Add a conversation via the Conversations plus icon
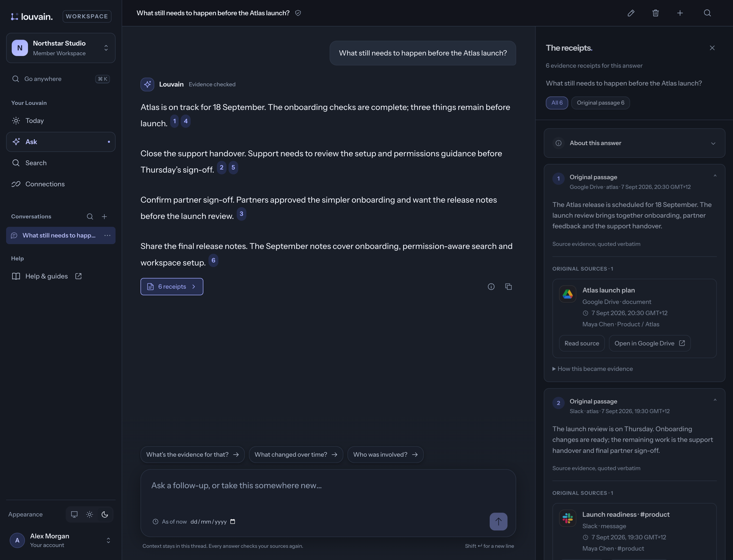Viewport: 733px width, 560px height. pos(104,217)
